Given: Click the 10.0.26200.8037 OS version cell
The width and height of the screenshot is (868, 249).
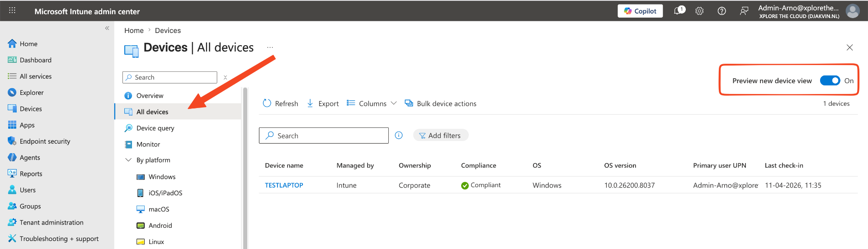Looking at the screenshot, I should [629, 185].
